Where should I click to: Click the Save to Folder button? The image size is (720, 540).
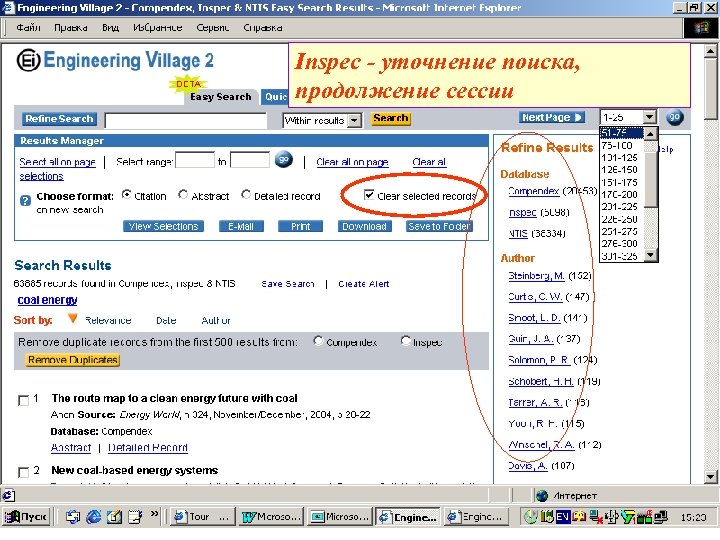tap(439, 226)
